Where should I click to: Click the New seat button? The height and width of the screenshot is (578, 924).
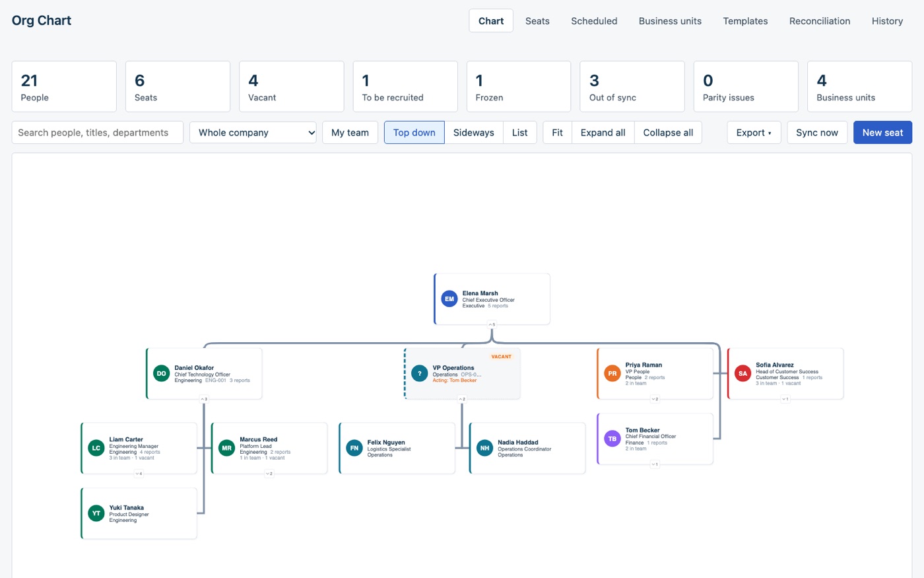[882, 132]
